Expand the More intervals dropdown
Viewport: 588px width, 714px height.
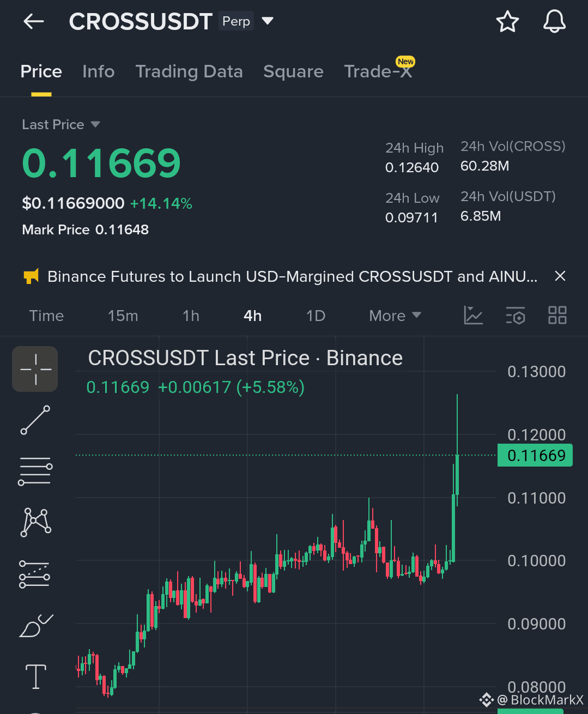tap(395, 316)
